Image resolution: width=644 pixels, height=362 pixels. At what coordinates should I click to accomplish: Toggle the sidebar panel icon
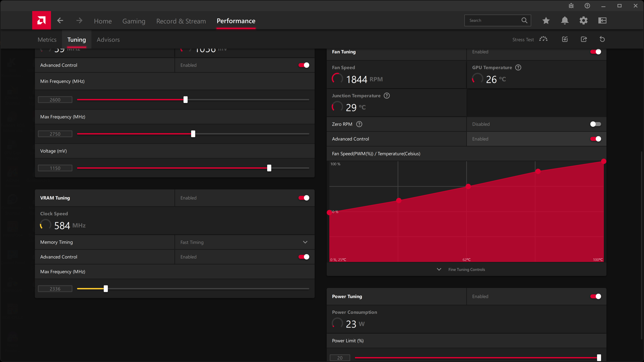point(603,20)
